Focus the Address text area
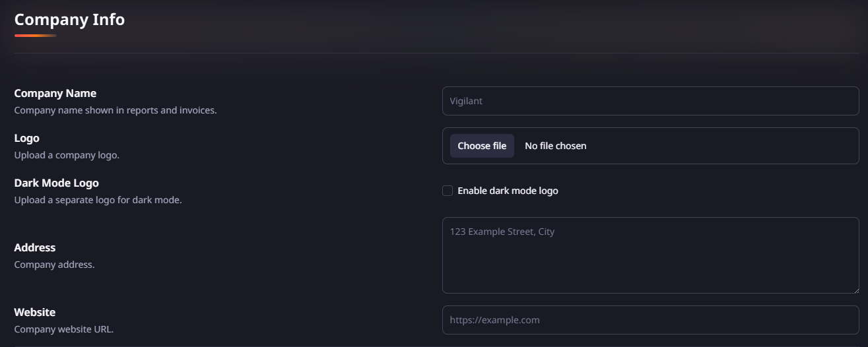This screenshot has width=868, height=347. pos(650,255)
